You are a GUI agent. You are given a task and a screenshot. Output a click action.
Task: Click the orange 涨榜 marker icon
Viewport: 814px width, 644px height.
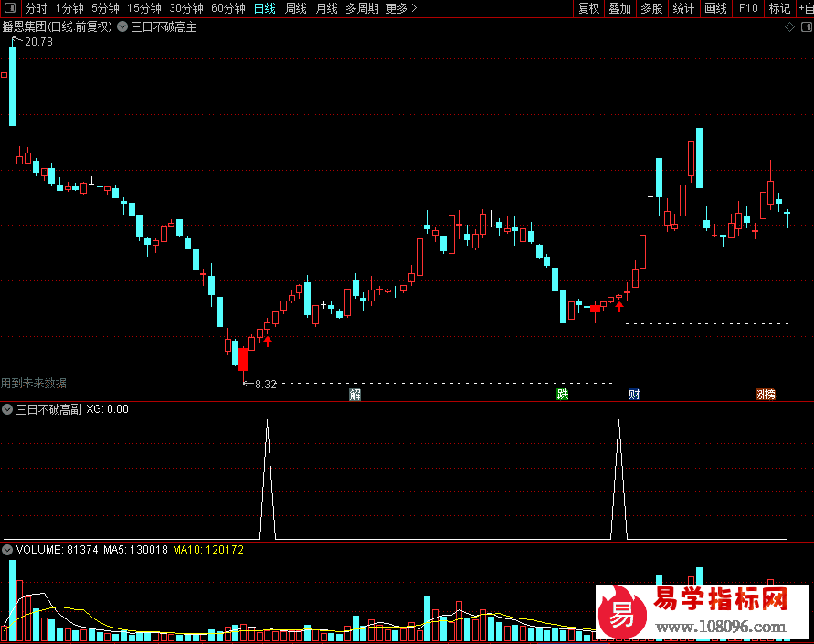(x=766, y=395)
